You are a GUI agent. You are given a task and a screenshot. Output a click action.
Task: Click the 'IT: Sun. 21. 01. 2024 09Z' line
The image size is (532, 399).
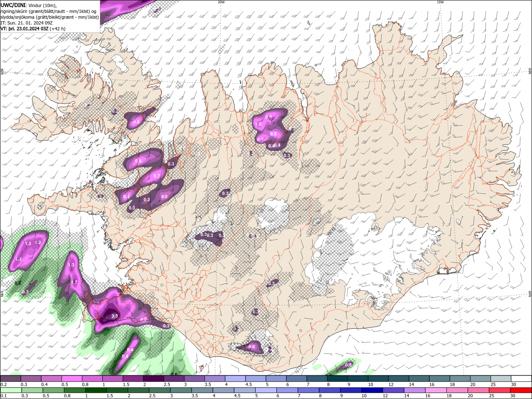(27, 23)
